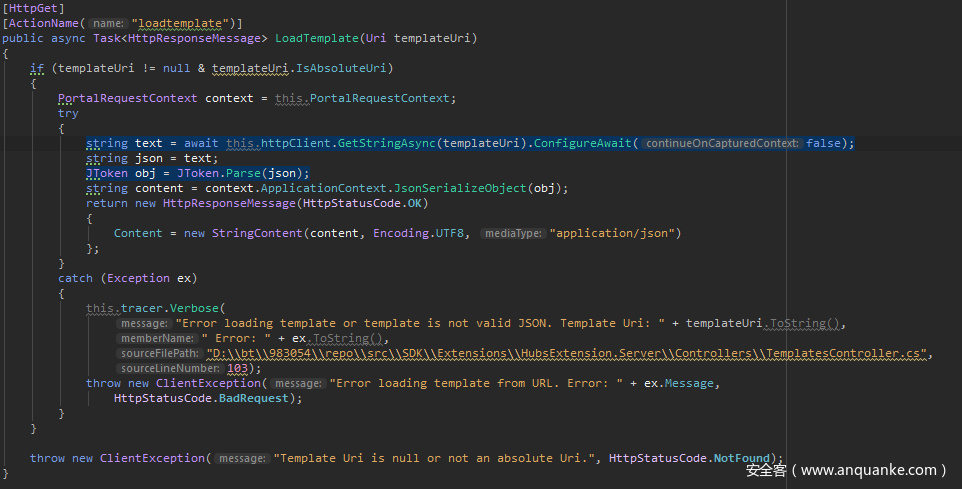Screen dimensions: 962x489
Task: Click Encoding.UTF8 argument
Action: 418,233
